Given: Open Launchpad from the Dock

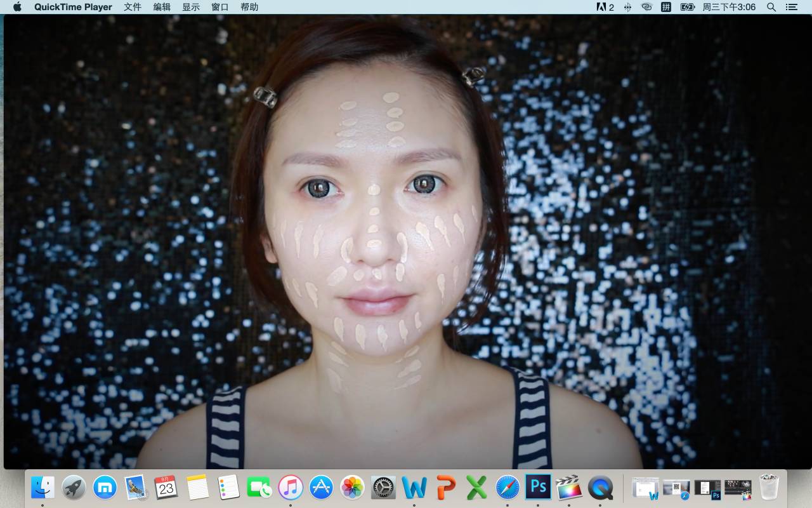Looking at the screenshot, I should 74,488.
